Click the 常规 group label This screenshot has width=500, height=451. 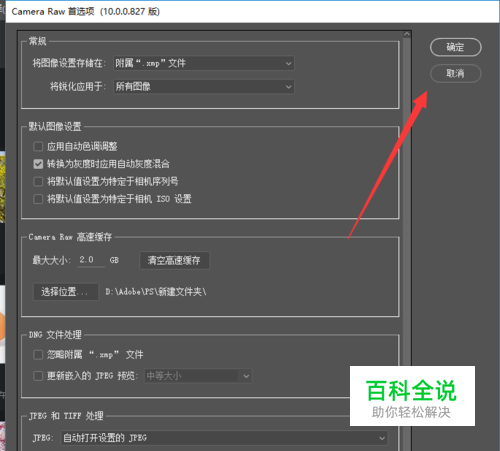pos(37,41)
